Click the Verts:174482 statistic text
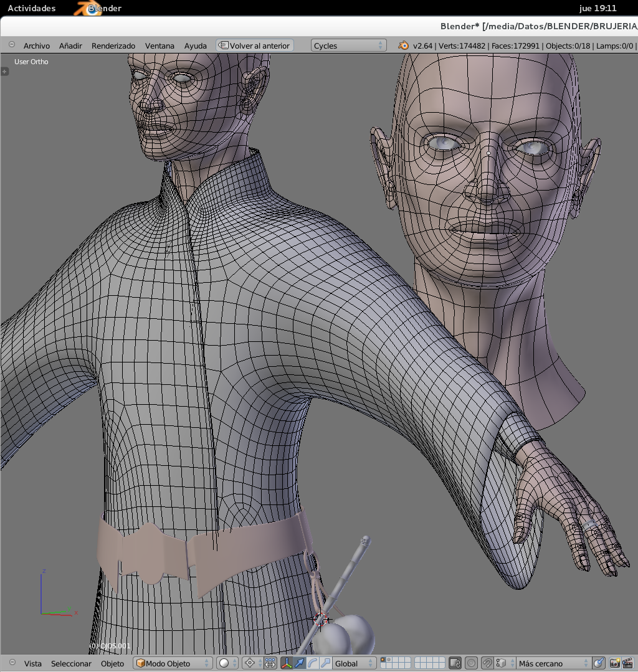The width and height of the screenshot is (638, 672). tap(462, 46)
